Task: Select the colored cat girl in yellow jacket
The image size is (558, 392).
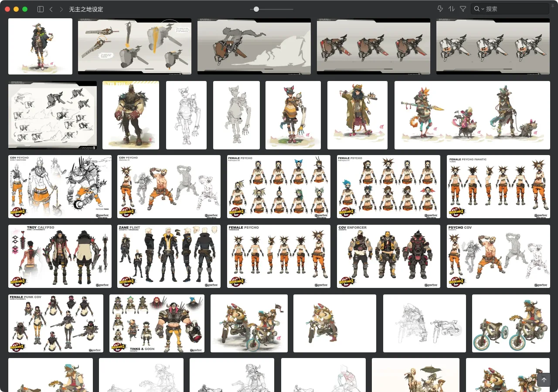Action: tap(293, 115)
